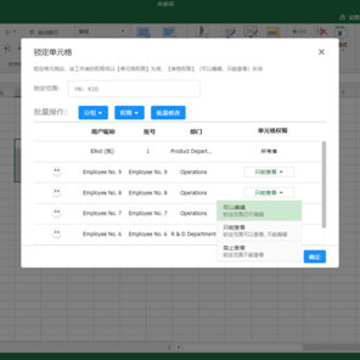Click avatar icon of Employee No. 8
Screen dimensions: 360x360
[x=57, y=192]
